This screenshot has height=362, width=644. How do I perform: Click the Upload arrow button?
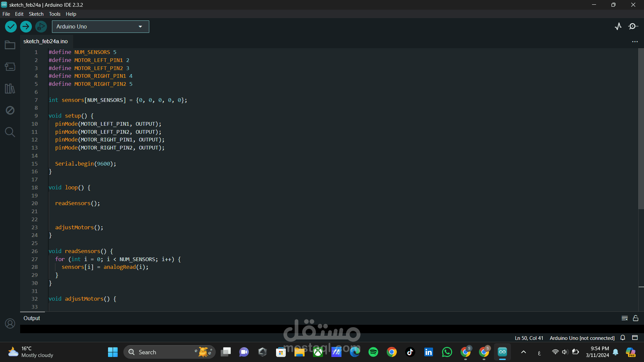(26, 26)
